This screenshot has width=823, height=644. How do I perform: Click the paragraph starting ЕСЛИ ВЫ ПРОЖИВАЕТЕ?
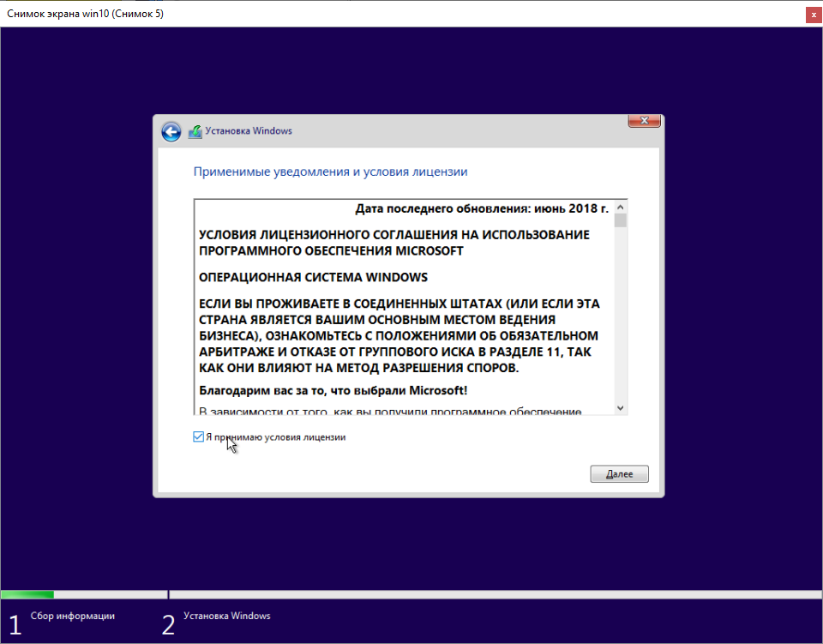click(x=399, y=336)
